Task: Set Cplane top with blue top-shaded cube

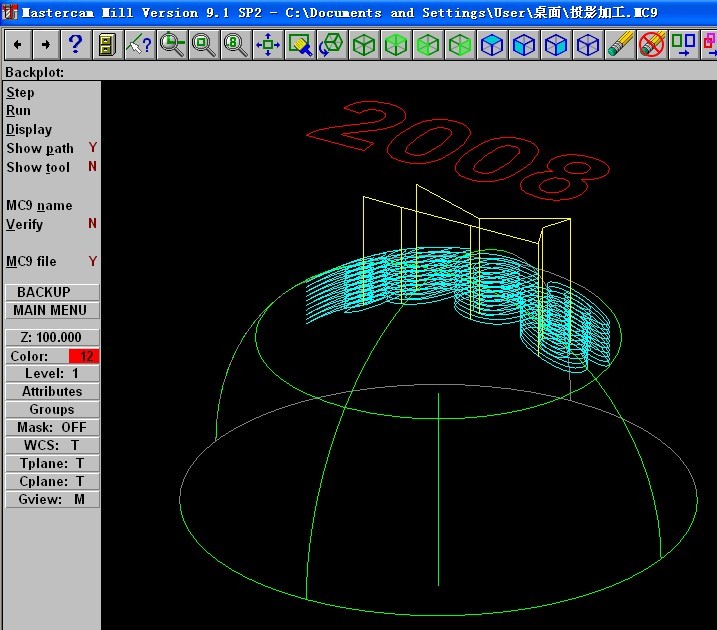Action: [x=492, y=44]
